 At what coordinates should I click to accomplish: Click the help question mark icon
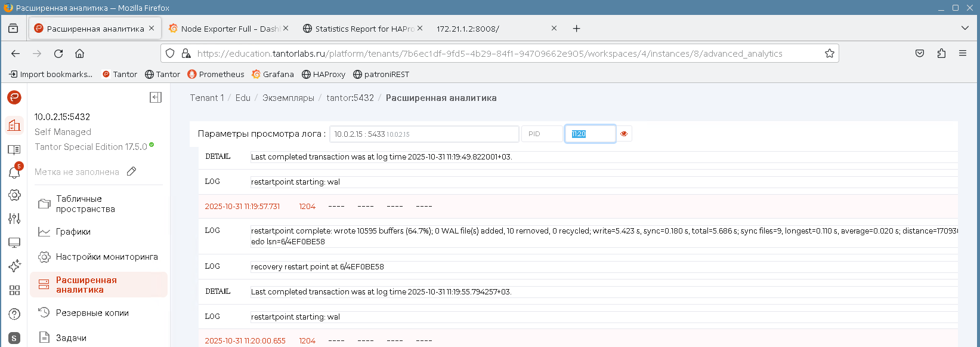(x=14, y=314)
